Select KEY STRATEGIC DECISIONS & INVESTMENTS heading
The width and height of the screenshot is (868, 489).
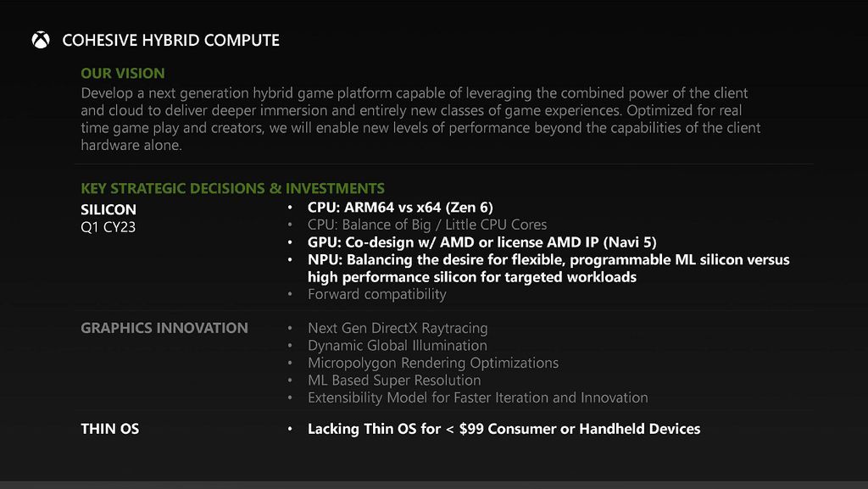(x=232, y=188)
